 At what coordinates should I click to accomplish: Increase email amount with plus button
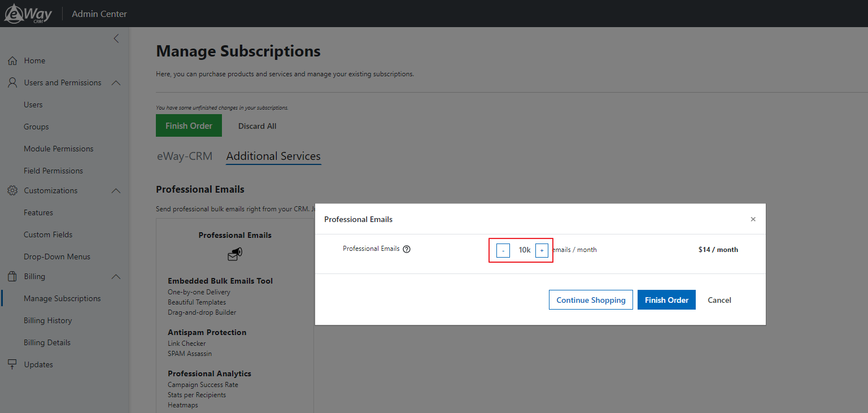click(x=542, y=250)
